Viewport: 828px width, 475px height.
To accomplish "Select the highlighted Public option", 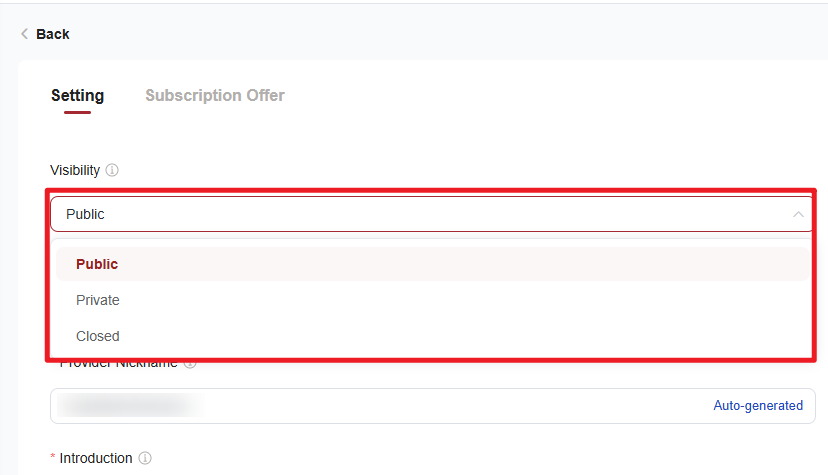I will tap(432, 264).
